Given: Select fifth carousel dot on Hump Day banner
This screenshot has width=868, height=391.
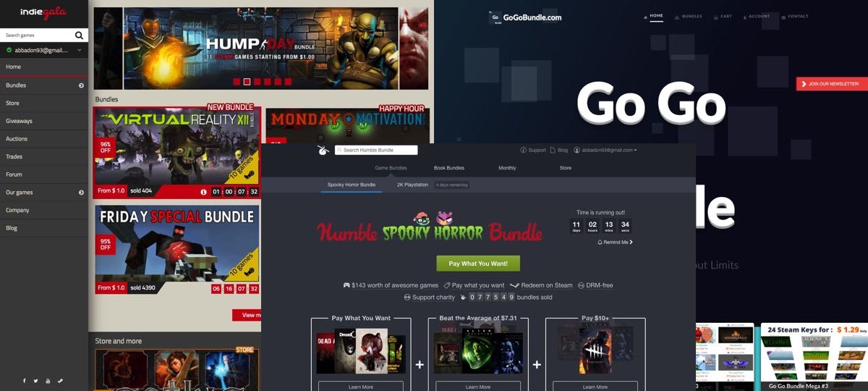Looking at the screenshot, I should pos(277,82).
